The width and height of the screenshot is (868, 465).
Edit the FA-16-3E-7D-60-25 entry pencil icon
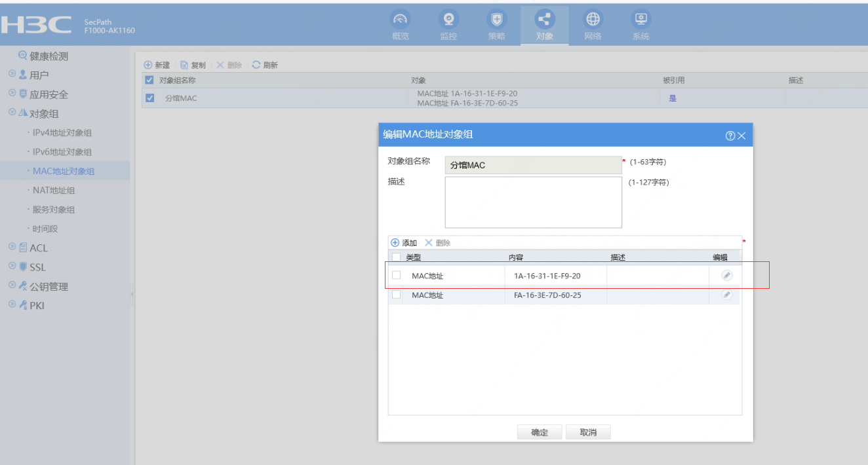point(726,295)
